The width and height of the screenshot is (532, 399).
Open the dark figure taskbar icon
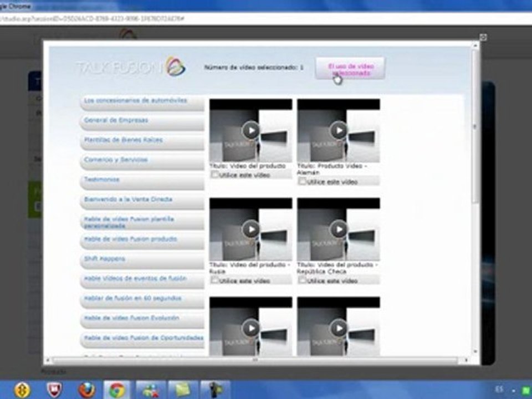coord(215,390)
